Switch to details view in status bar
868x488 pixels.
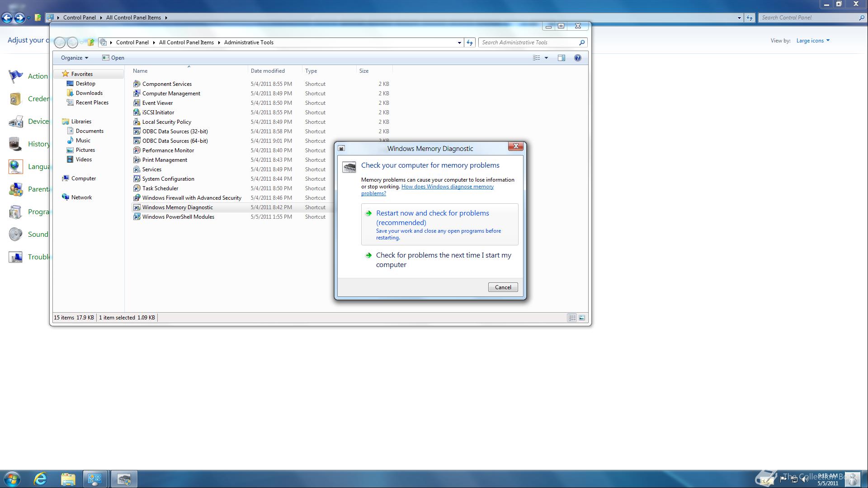pos(572,318)
